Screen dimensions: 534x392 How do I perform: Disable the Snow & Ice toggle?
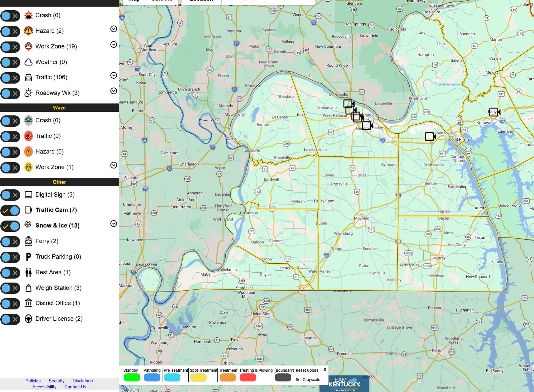(x=10, y=226)
